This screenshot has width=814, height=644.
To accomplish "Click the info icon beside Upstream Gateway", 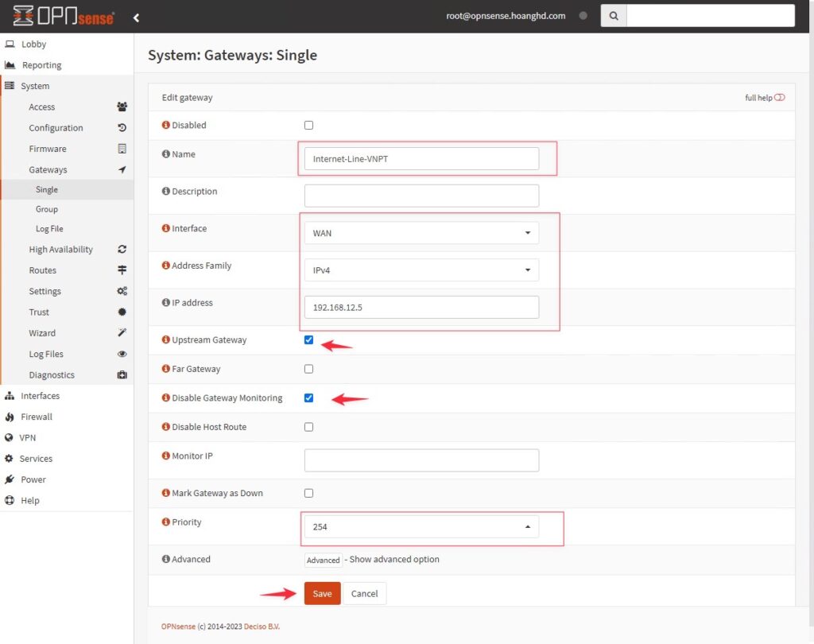I will [165, 339].
